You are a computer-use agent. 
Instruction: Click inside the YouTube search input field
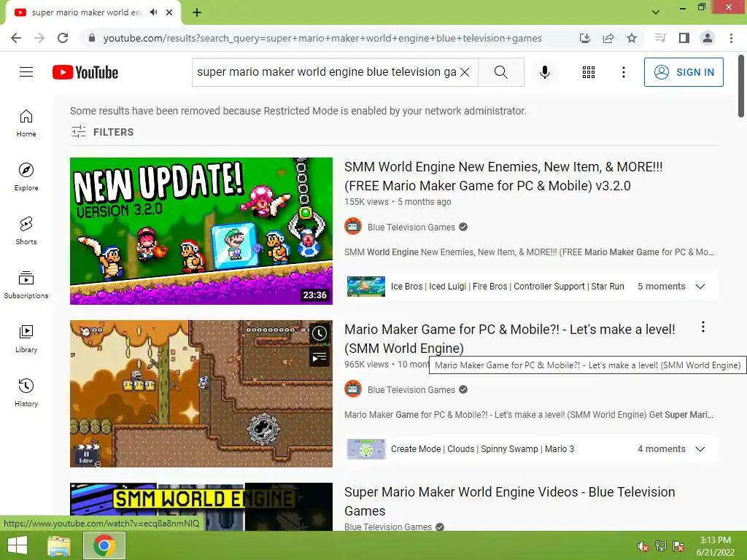[x=326, y=72]
